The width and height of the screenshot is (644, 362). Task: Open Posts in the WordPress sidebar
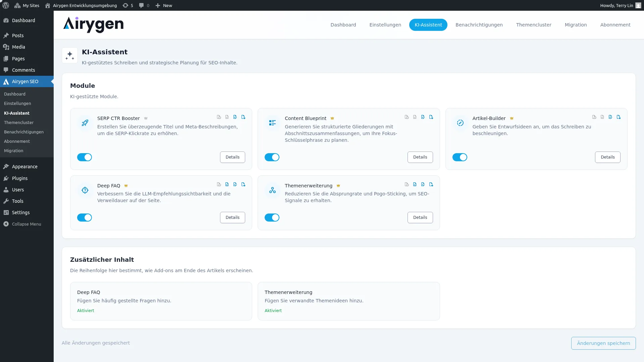click(x=27, y=36)
